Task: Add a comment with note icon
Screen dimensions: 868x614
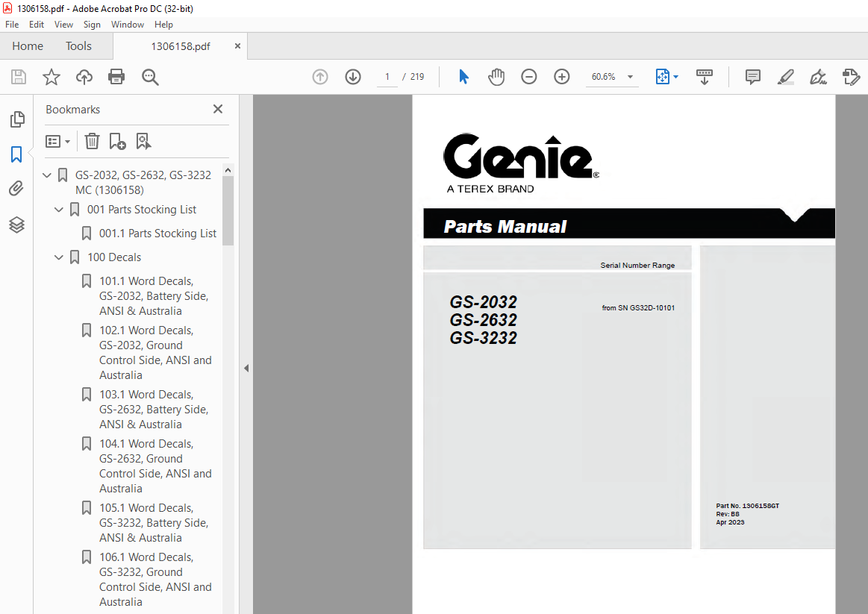Action: pos(753,77)
